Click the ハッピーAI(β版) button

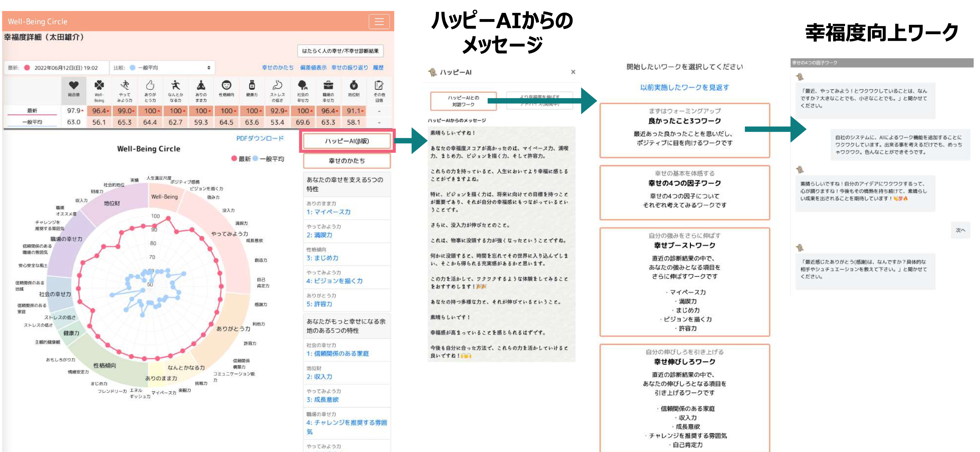347,141
